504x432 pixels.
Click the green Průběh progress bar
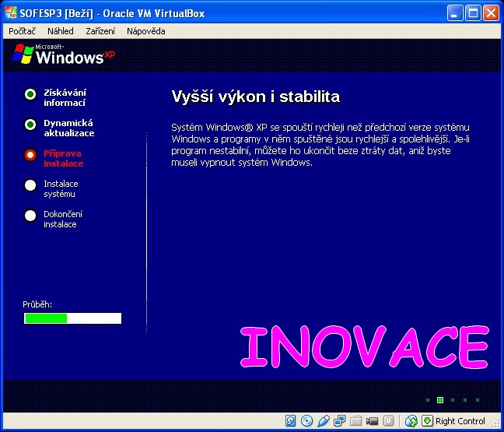72,318
